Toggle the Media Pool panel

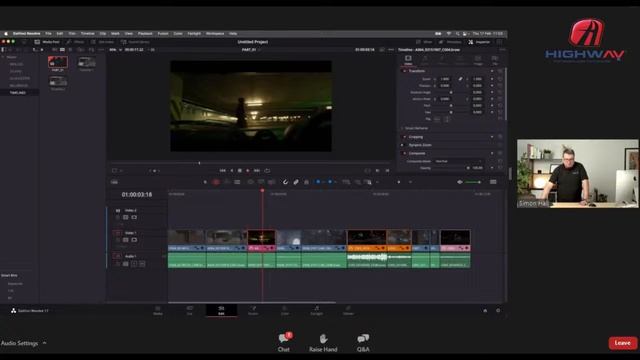pyautogui.click(x=47, y=42)
